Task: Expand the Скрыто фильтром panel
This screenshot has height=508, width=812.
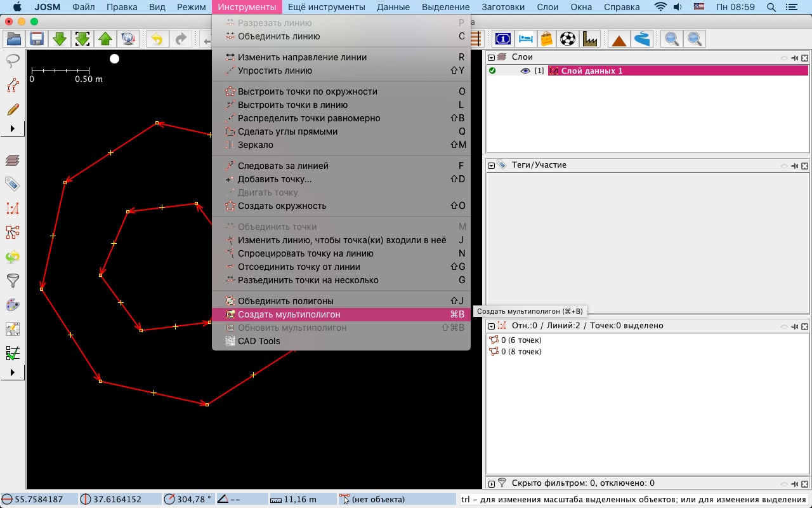Action: pos(491,483)
